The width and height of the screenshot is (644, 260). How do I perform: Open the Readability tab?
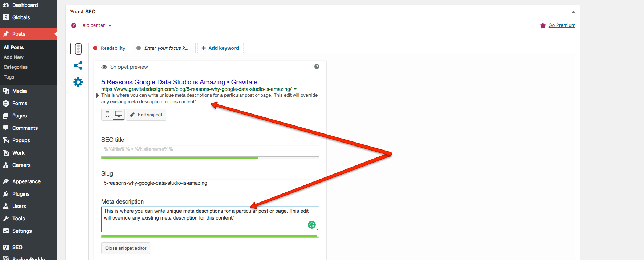pyautogui.click(x=109, y=48)
